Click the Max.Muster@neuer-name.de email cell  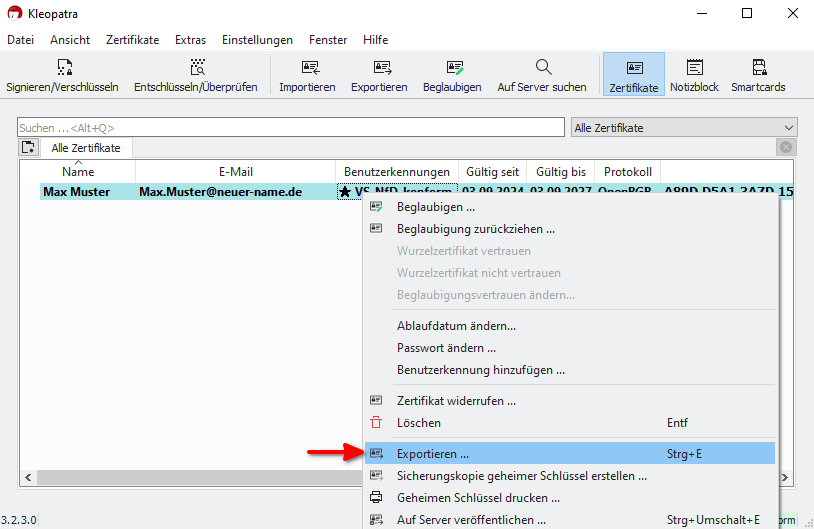pos(221,192)
